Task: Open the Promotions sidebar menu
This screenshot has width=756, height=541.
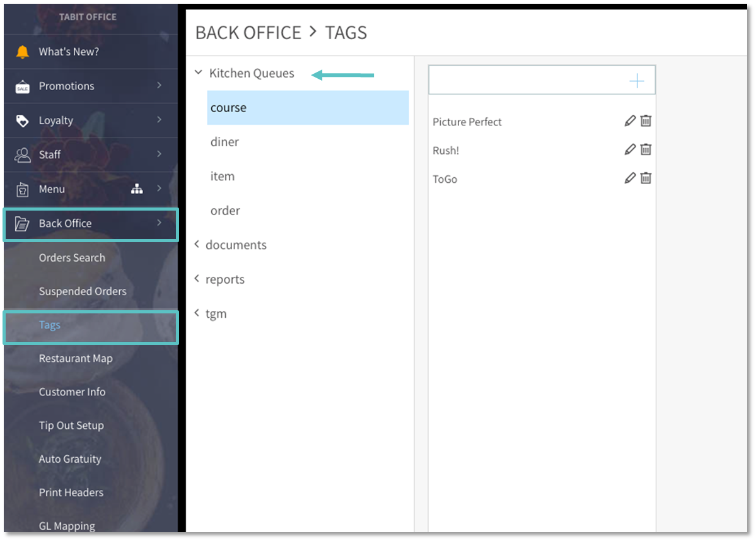Action: click(x=66, y=86)
